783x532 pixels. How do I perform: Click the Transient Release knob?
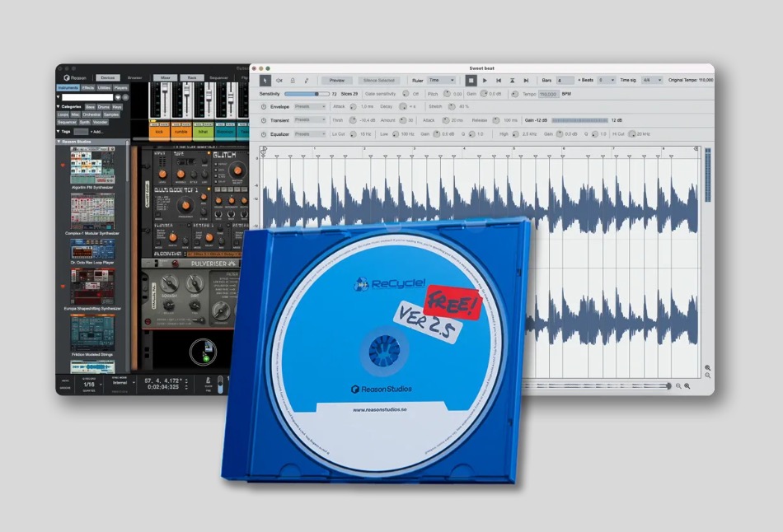click(x=496, y=120)
